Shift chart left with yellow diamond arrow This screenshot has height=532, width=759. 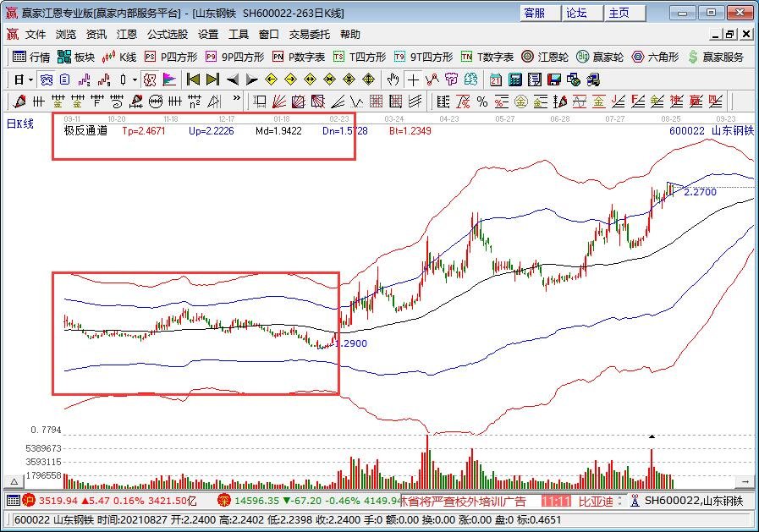[271, 80]
